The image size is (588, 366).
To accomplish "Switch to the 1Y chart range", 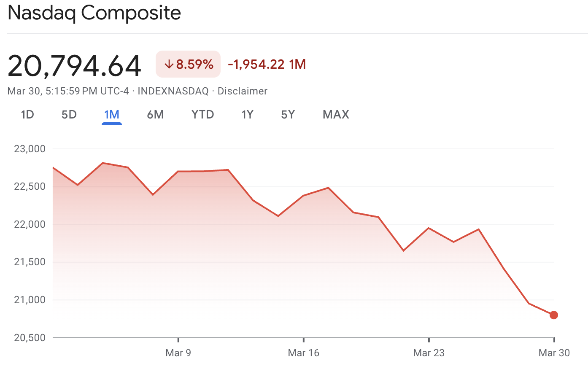I will pyautogui.click(x=248, y=114).
